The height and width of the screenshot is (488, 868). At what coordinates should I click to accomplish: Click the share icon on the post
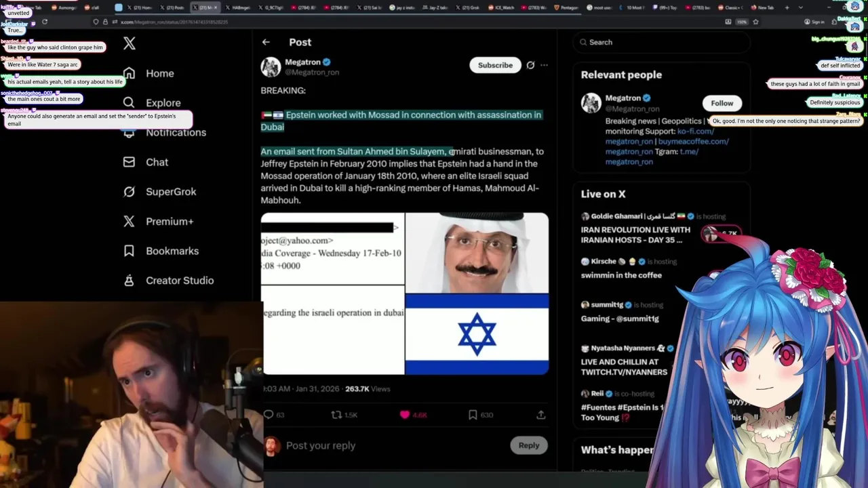(x=541, y=415)
